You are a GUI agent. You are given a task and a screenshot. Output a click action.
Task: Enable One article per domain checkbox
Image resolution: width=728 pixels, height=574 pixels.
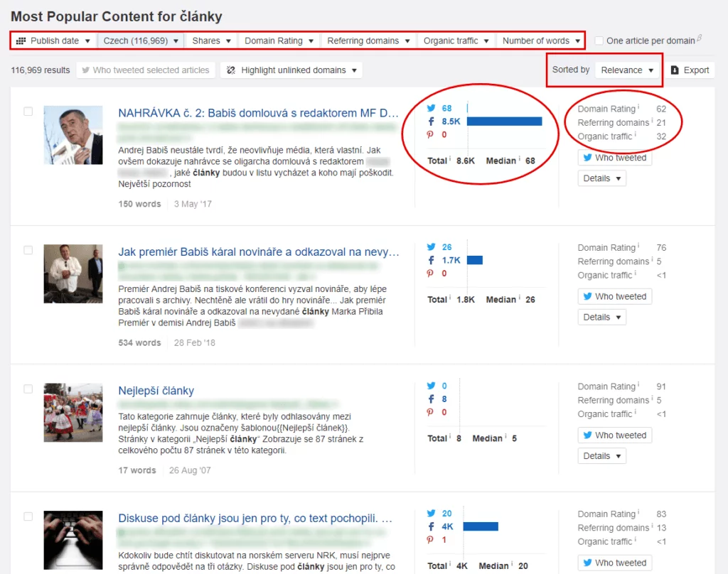pyautogui.click(x=599, y=40)
